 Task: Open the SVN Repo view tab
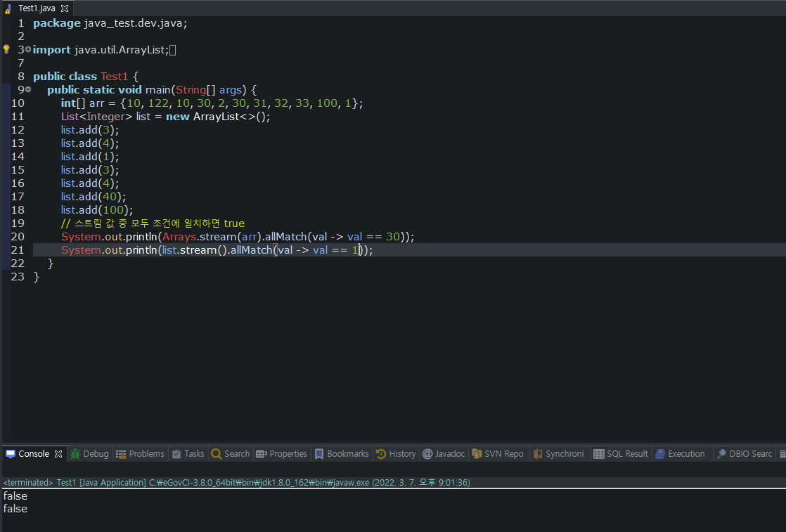point(498,454)
